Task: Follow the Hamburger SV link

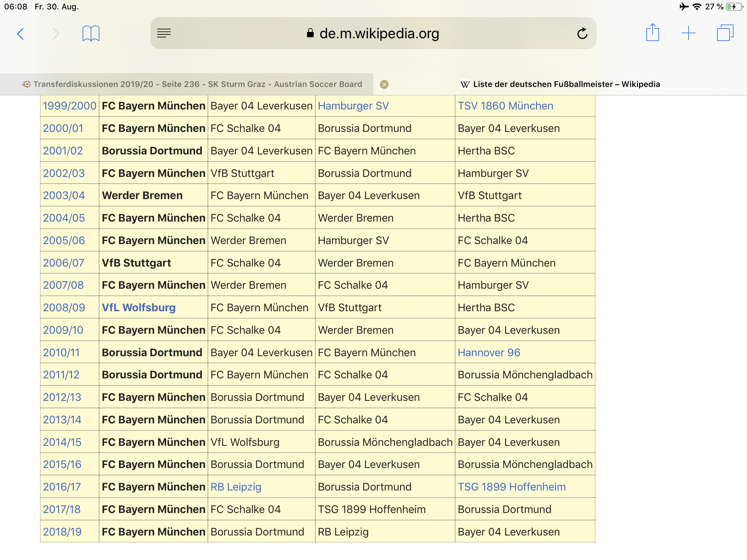Action: point(353,106)
